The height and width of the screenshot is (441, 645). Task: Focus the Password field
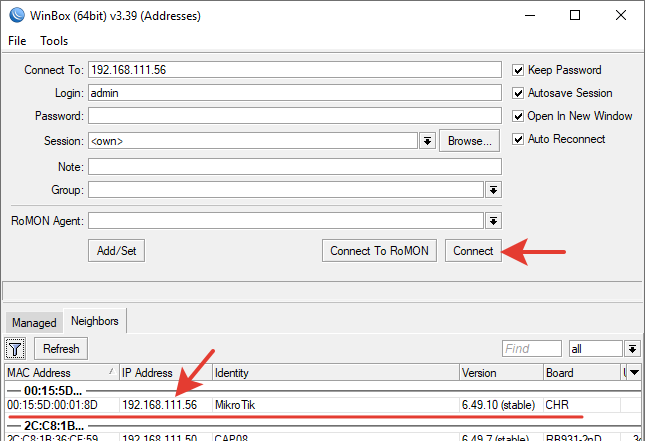pyautogui.click(x=295, y=116)
